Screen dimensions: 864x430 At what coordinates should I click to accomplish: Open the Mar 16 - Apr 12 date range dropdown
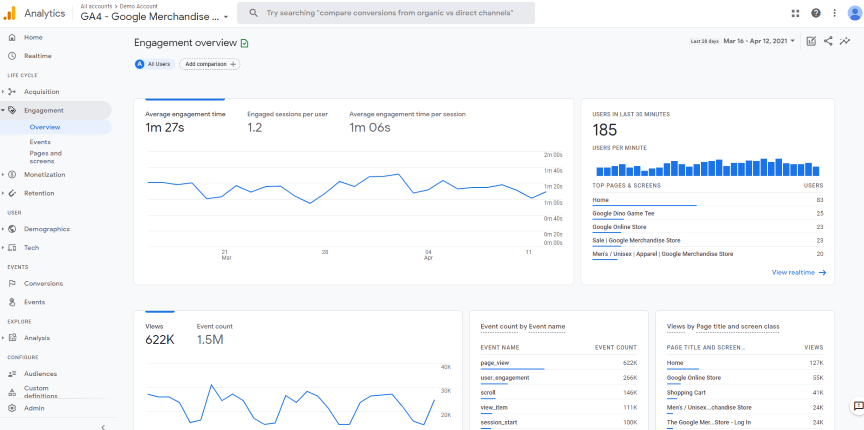click(759, 41)
